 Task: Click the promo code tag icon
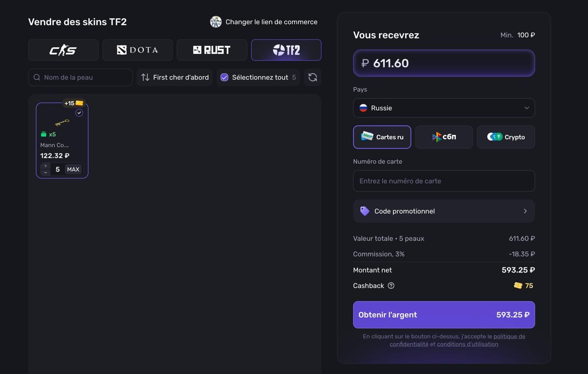pyautogui.click(x=365, y=211)
